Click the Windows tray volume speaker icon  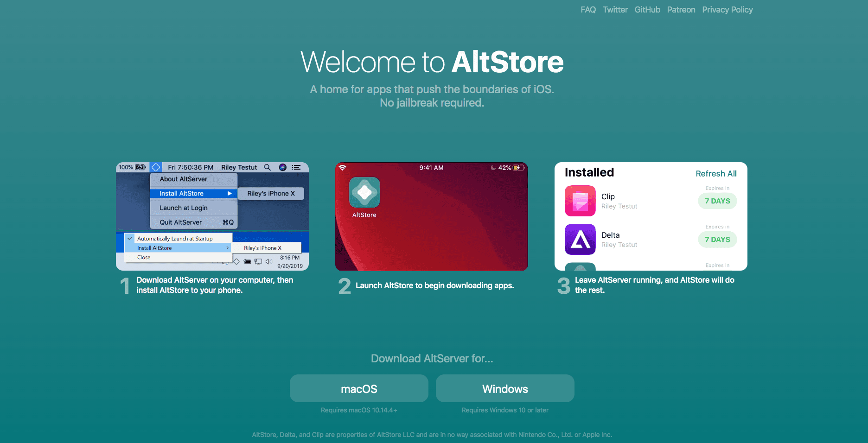click(268, 262)
